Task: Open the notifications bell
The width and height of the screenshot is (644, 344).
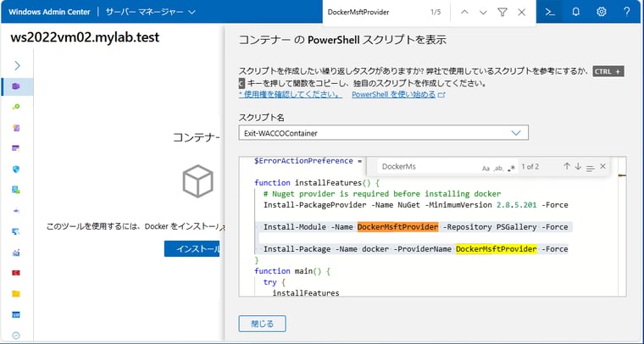Action: (576, 12)
